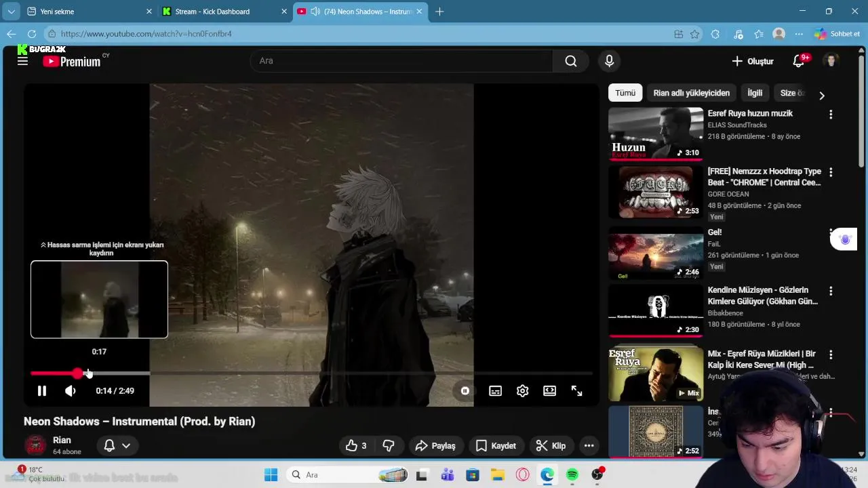This screenshot has height=488, width=868.
Task: Open options menu for Nemzzz CHROME beat
Action: coord(831,172)
